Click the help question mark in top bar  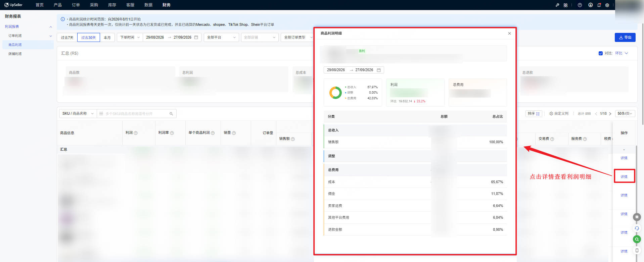tap(580, 5)
